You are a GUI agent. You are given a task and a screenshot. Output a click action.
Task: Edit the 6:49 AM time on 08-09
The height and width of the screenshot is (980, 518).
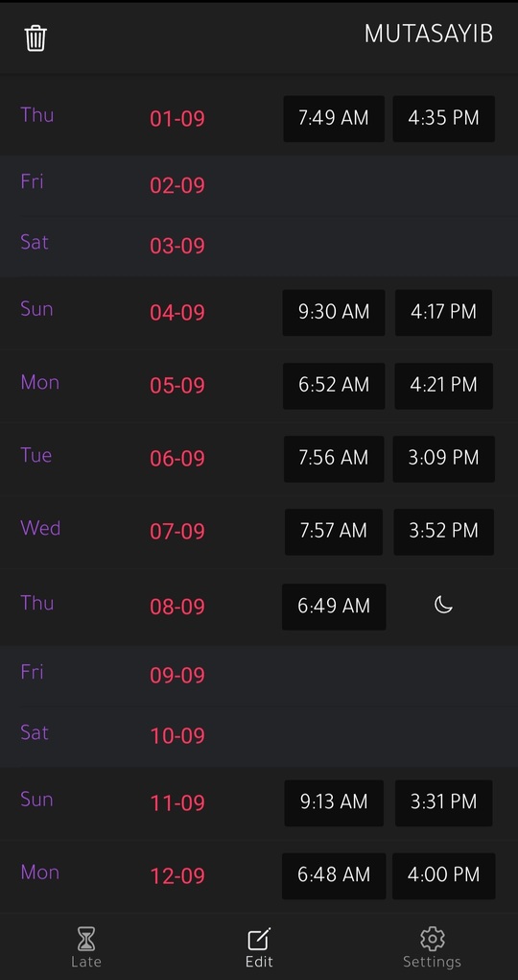click(334, 607)
